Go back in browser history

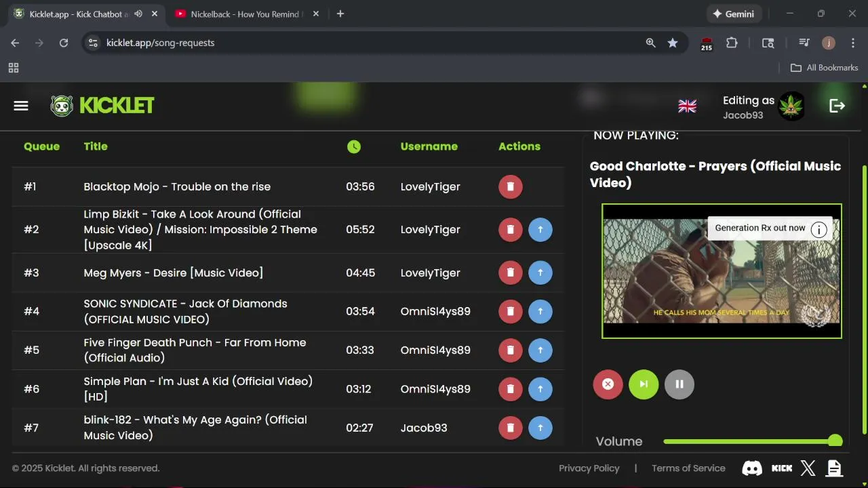[15, 43]
